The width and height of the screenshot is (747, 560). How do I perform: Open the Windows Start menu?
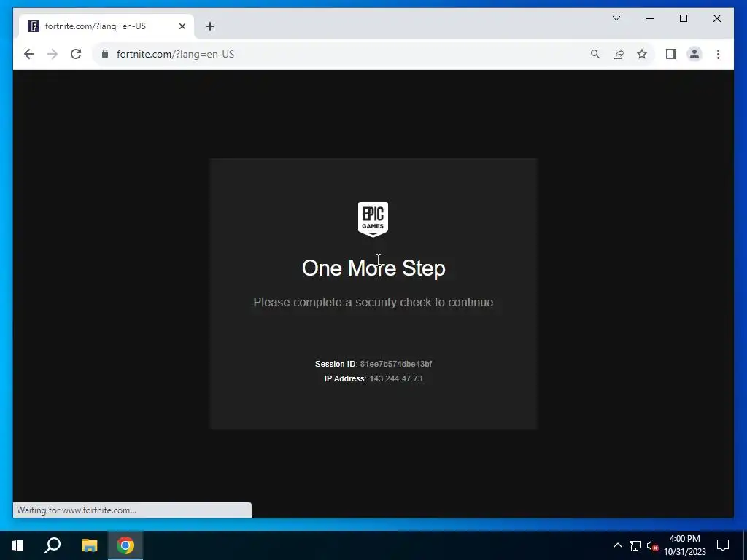tap(18, 545)
